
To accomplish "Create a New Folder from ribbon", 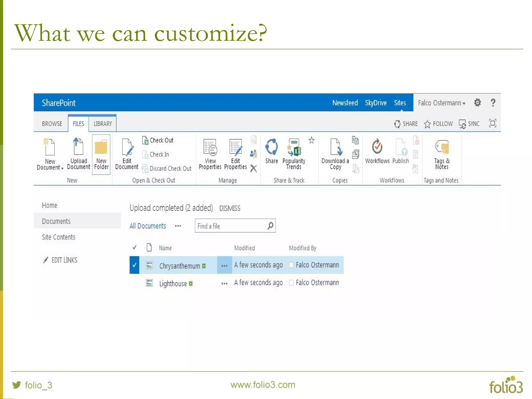I will (x=101, y=154).
